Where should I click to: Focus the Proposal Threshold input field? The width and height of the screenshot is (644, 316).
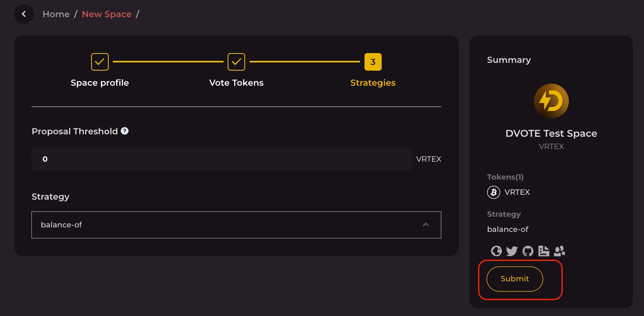(221, 159)
